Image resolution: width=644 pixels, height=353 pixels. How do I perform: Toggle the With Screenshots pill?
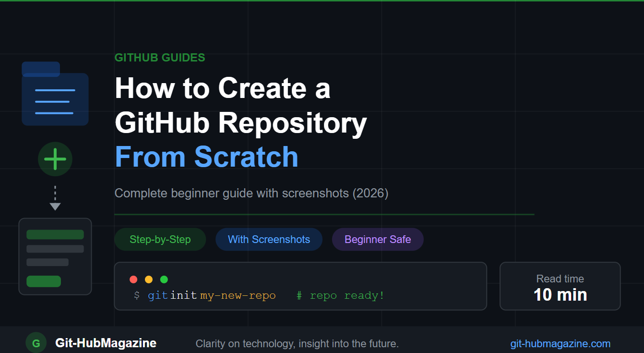pos(269,239)
